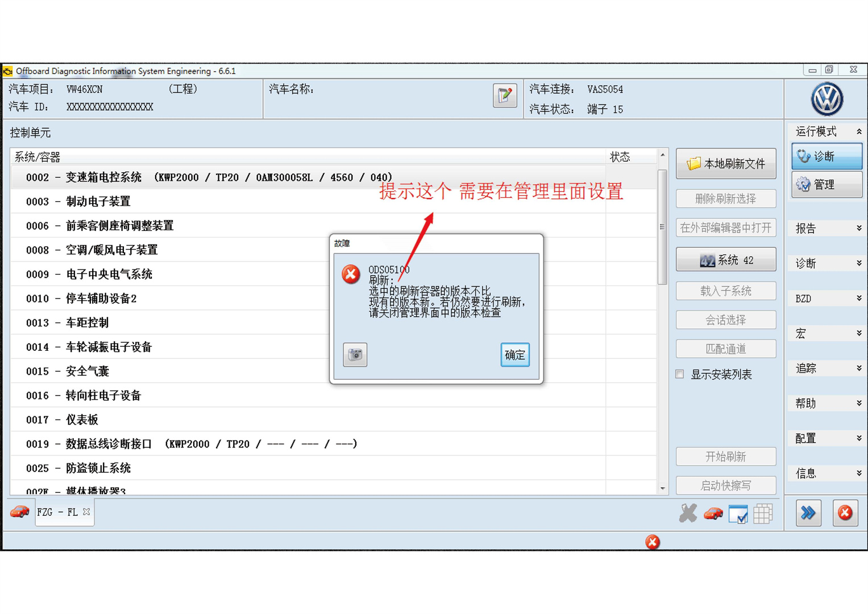This screenshot has width=868, height=614.
Task: Click the red X error icon in dialog
Action: 351,275
